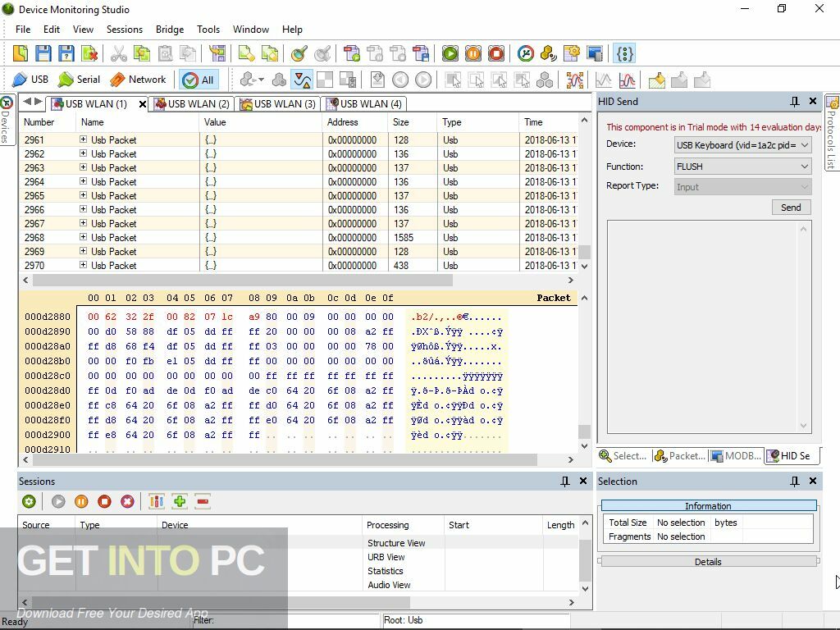The height and width of the screenshot is (630, 840).
Task: Click the settings gear window icon
Action: pos(572,53)
